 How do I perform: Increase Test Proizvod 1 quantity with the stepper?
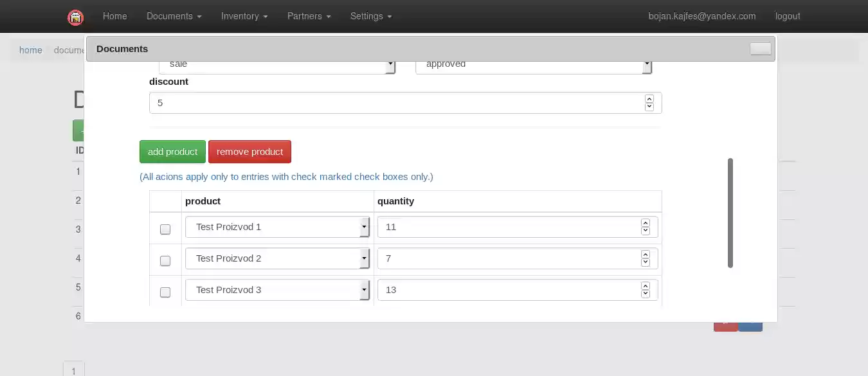(x=645, y=224)
